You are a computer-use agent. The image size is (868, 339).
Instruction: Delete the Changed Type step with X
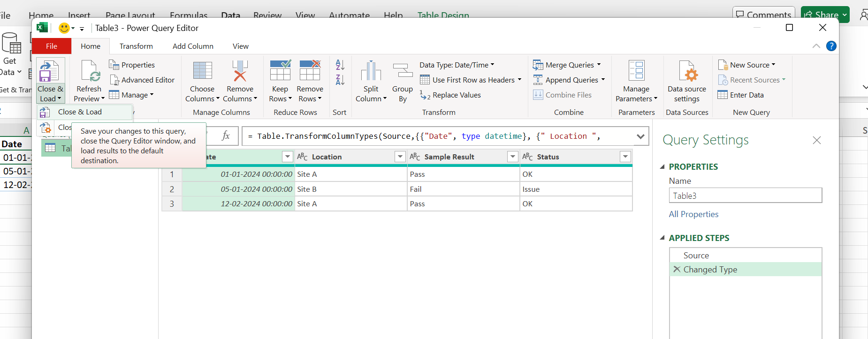click(x=677, y=269)
